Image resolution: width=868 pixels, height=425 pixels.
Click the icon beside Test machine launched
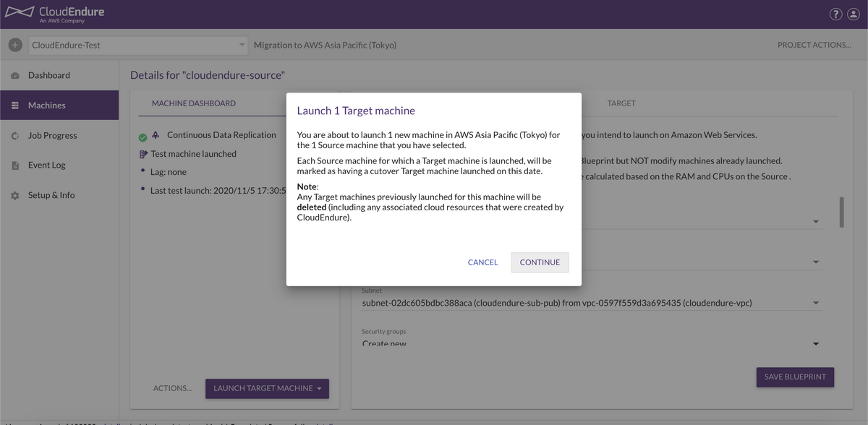tap(143, 154)
